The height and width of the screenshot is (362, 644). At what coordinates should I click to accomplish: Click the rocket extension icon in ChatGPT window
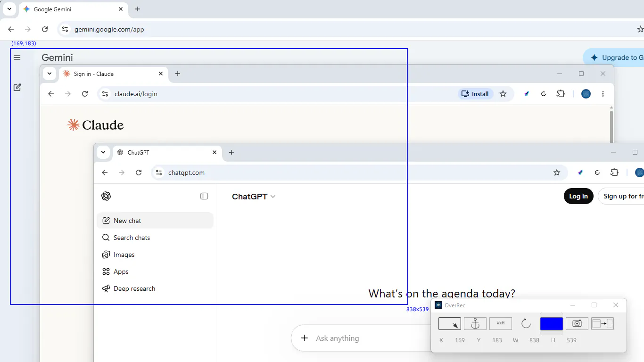pyautogui.click(x=580, y=173)
